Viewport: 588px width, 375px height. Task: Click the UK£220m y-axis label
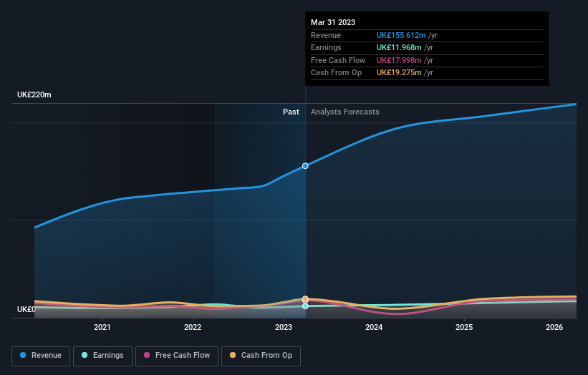point(34,94)
